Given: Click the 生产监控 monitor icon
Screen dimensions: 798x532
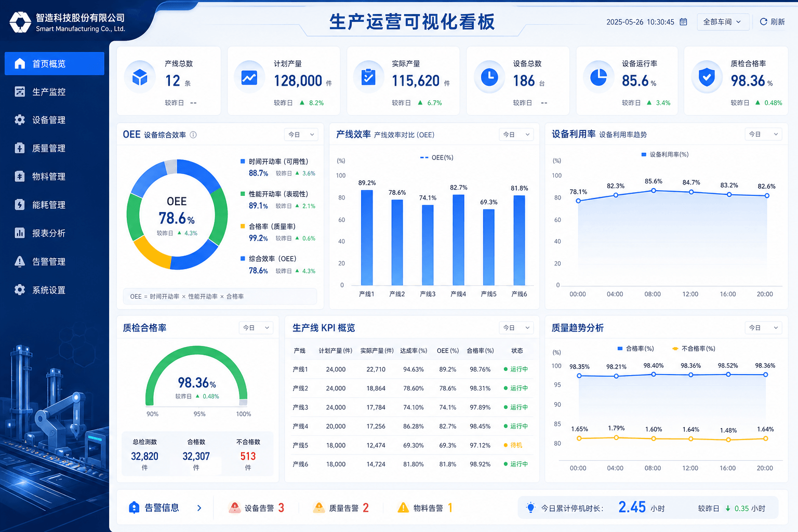Looking at the screenshot, I should pyautogui.click(x=20, y=91).
